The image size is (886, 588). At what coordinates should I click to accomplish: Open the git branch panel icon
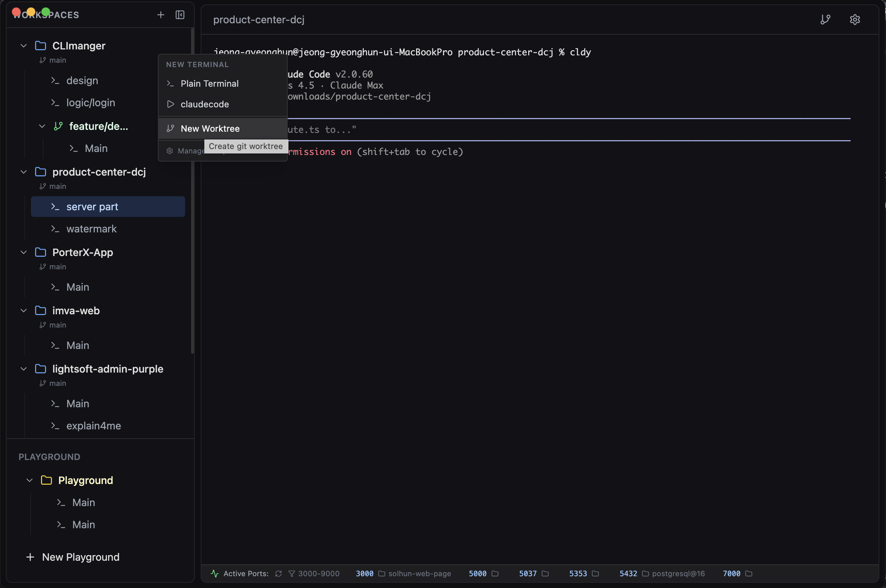[x=826, y=19]
